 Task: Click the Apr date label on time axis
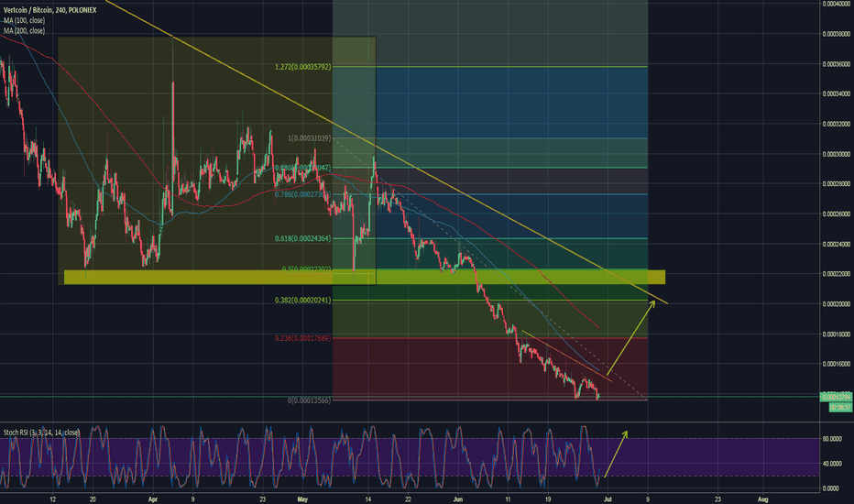pos(152,499)
